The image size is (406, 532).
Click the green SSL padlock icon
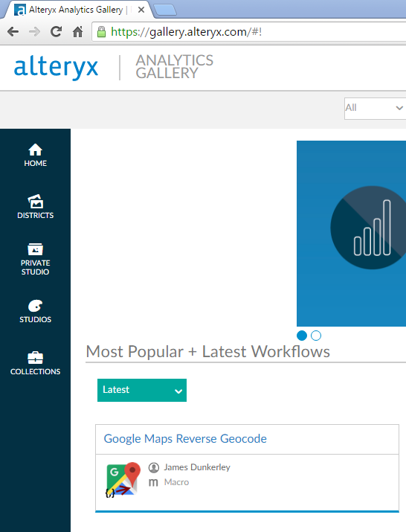tap(101, 32)
